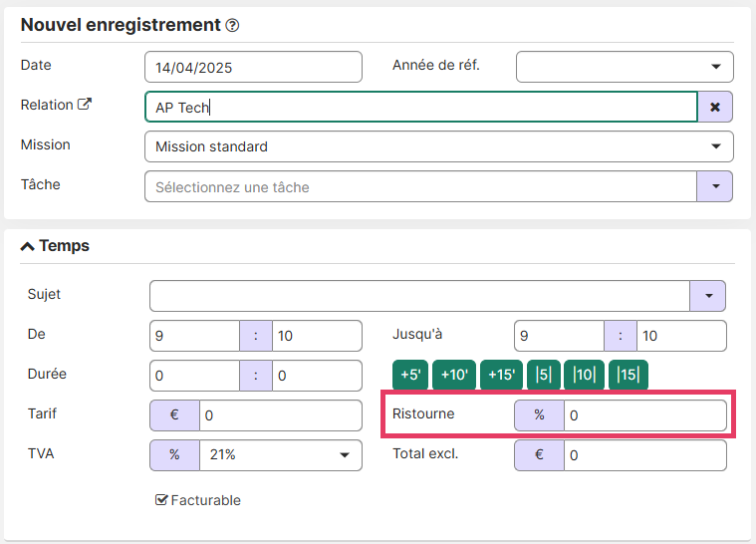This screenshot has width=756, height=544.
Task: Open the Mission standard dropdown
Action: [x=439, y=146]
